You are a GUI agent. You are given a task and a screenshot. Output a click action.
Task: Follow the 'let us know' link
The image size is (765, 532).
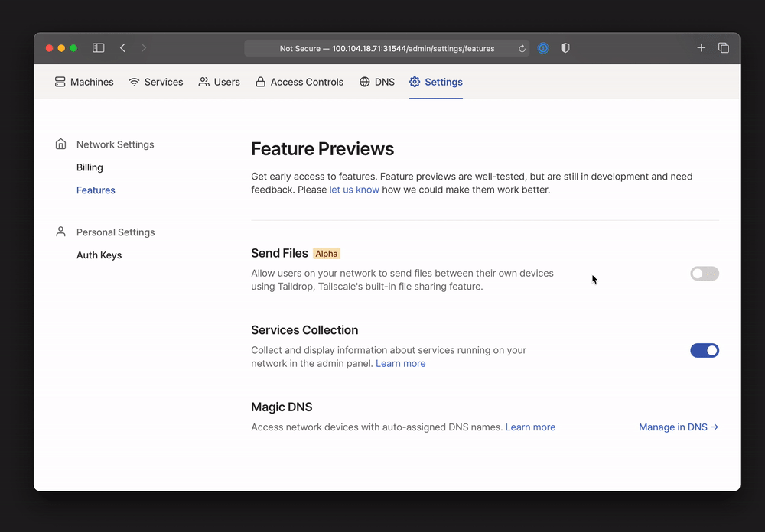[354, 190]
